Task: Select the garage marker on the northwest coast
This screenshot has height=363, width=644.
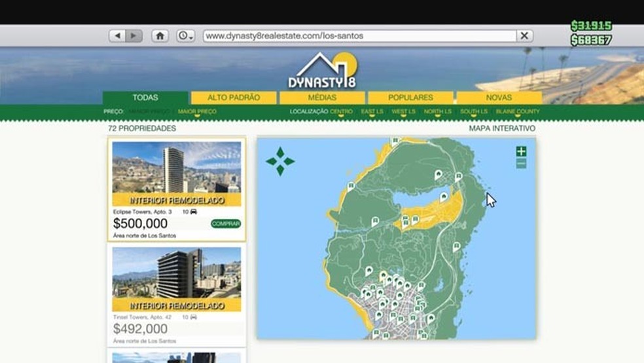Action: pyautogui.click(x=351, y=187)
